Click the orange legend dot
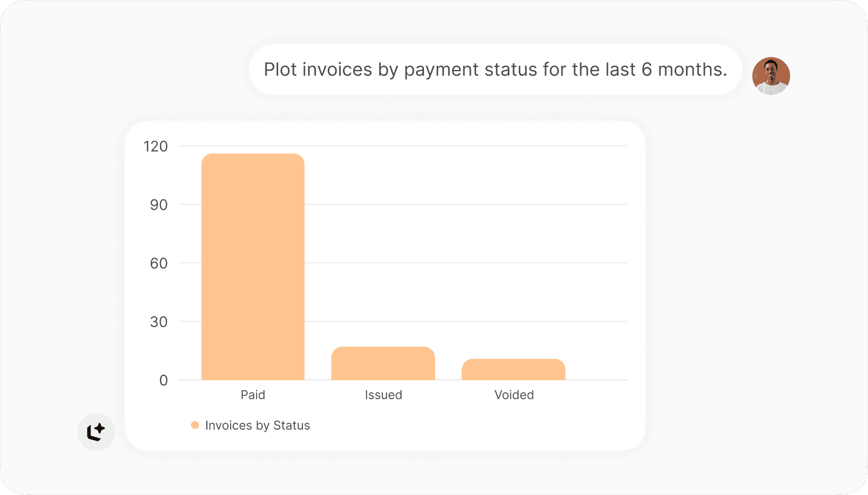 195,425
